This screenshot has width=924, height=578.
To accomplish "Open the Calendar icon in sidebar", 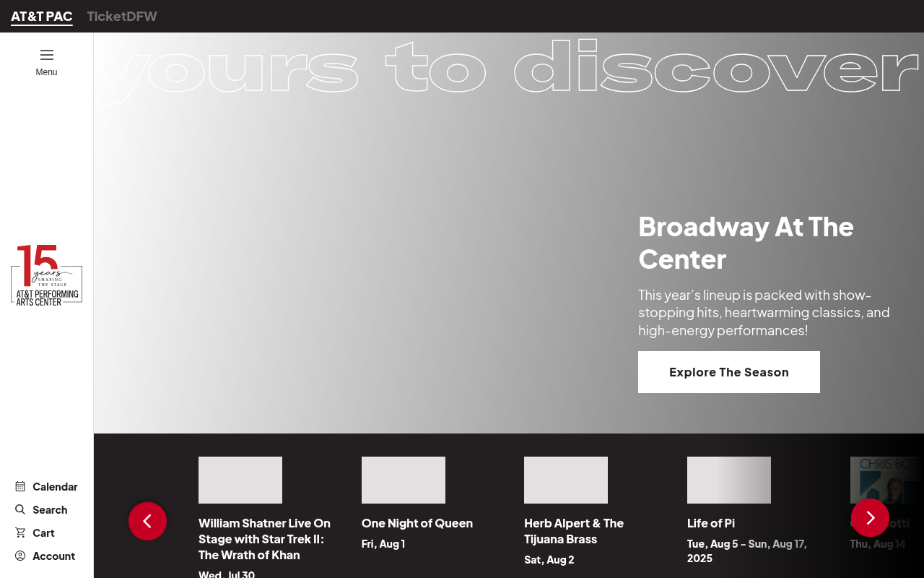I will click(x=20, y=486).
